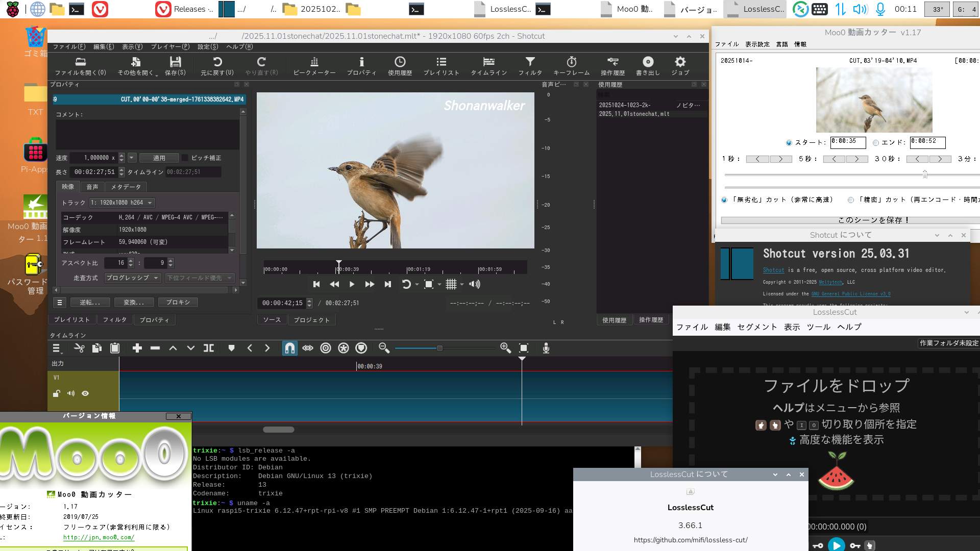Select the End radio button in Moo0

[876, 143]
